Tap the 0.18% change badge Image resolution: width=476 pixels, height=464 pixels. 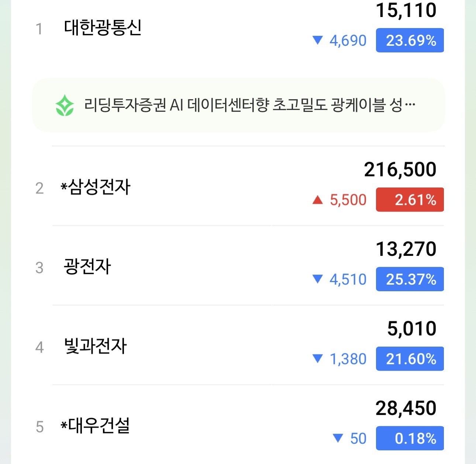pyautogui.click(x=410, y=439)
